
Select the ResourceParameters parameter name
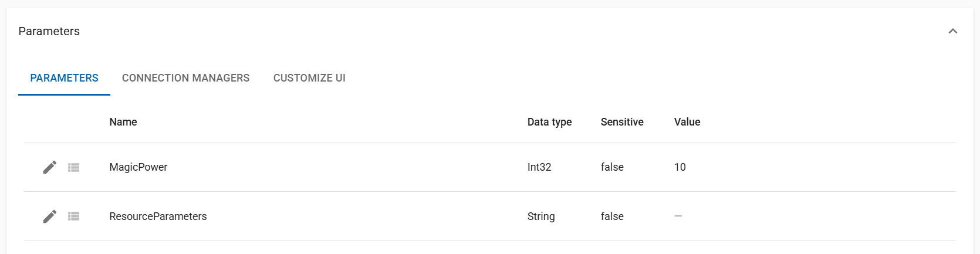coord(158,216)
